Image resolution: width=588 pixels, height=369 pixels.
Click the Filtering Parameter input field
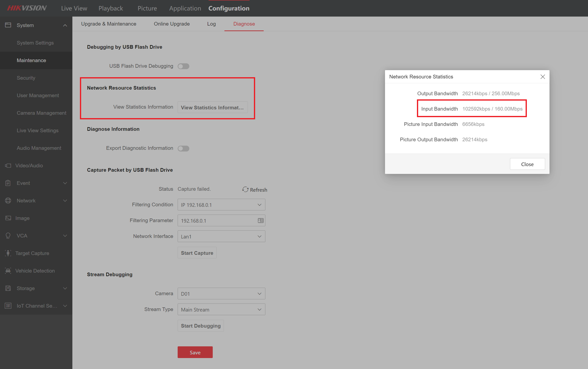(217, 221)
